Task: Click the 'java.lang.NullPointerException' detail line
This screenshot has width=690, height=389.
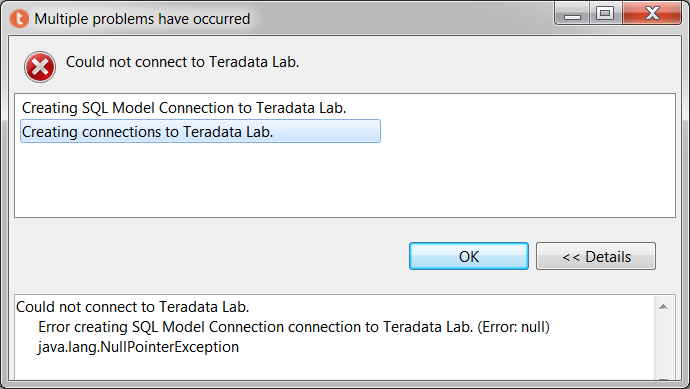Action: pos(138,347)
